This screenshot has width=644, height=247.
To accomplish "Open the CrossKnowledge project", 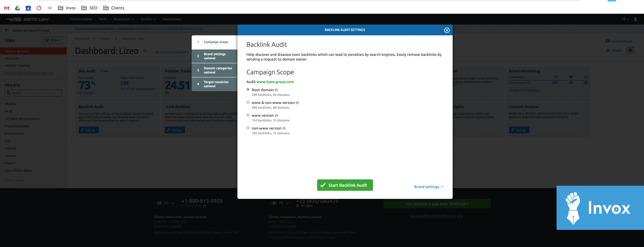I will (x=17, y=126).
